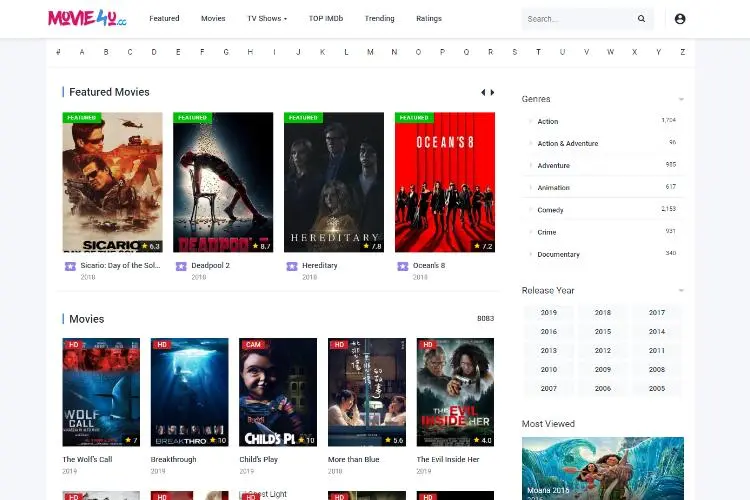This screenshot has height=500, width=750.
Task: Click the 'Sicario: Day of the Sol...' title
Action: click(x=120, y=265)
